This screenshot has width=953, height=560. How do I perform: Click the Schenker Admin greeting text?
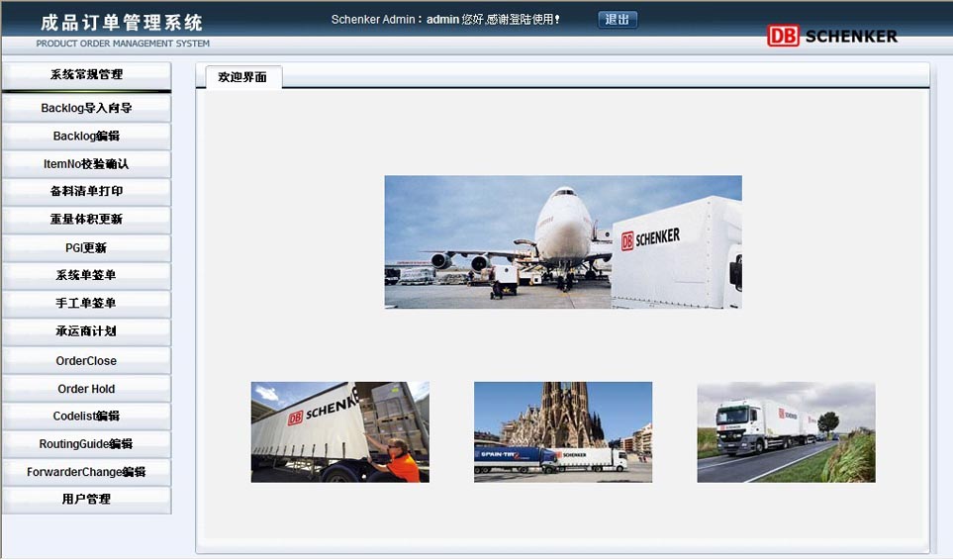(445, 20)
